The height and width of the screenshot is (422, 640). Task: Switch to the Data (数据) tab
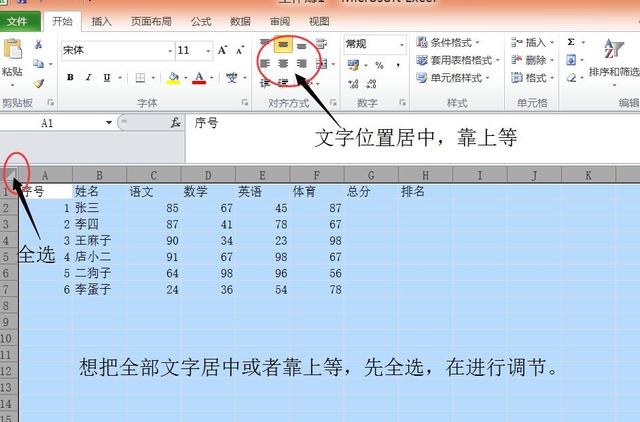(x=240, y=21)
